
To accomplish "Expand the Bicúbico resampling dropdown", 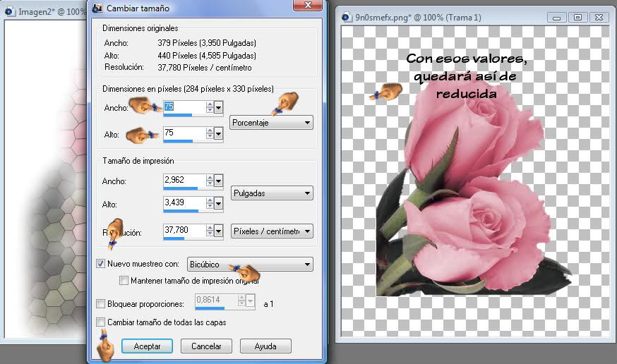I will [x=251, y=264].
